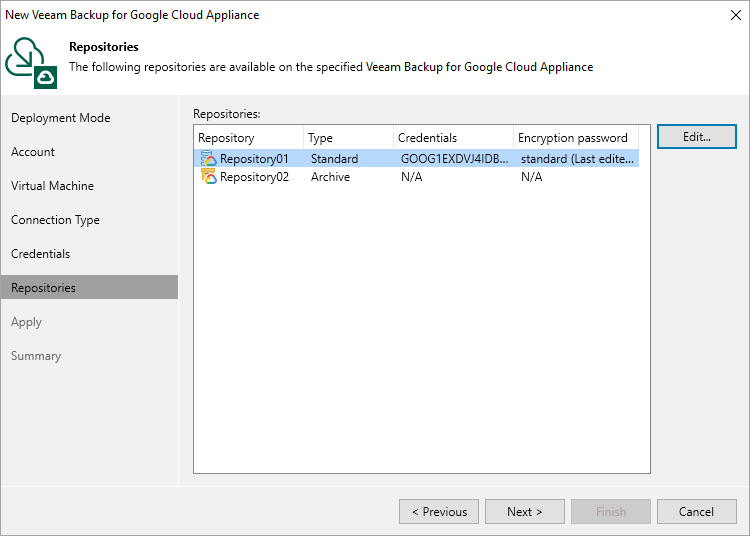Select the Repository02 row name
Viewport: 750px width, 536px height.
(254, 177)
